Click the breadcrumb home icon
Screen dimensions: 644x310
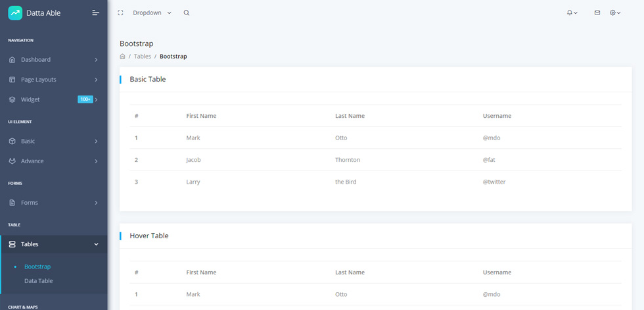click(x=122, y=57)
